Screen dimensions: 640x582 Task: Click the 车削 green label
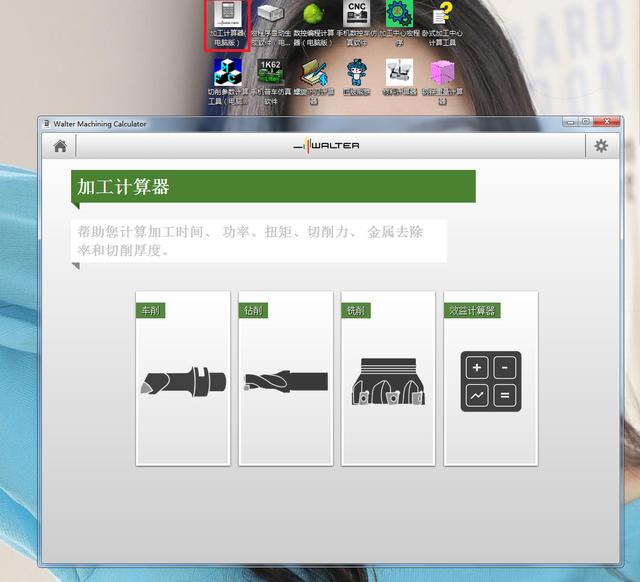pyautogui.click(x=151, y=311)
